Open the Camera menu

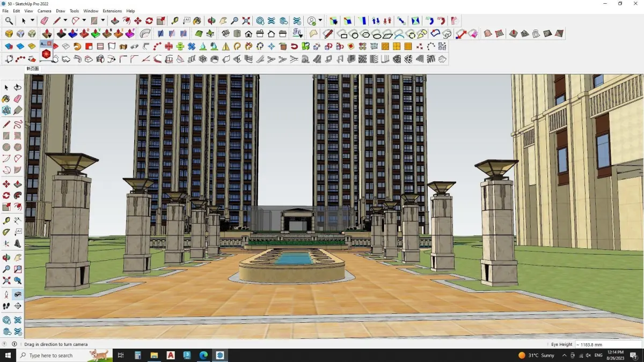tap(45, 11)
